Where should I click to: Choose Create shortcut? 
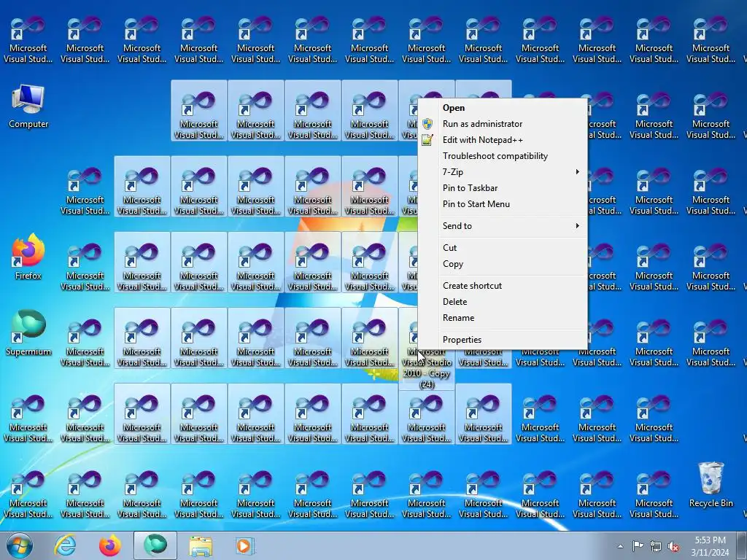pos(503,286)
